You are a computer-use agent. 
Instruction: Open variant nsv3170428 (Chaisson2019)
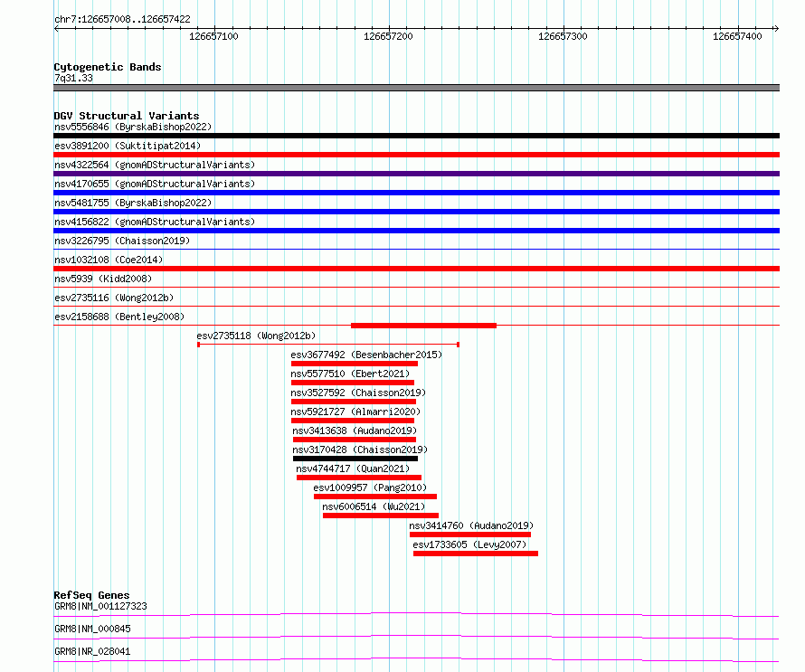360,450
